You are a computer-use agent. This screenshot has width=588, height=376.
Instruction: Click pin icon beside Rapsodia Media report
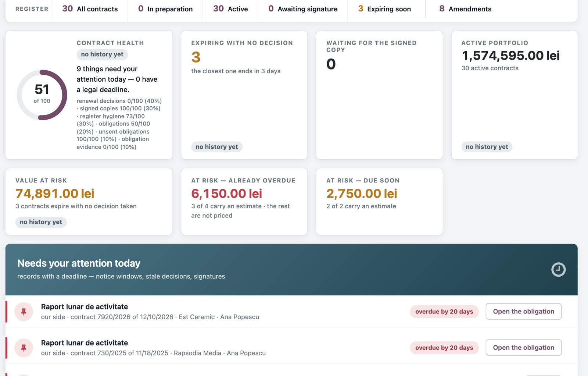pos(24,348)
